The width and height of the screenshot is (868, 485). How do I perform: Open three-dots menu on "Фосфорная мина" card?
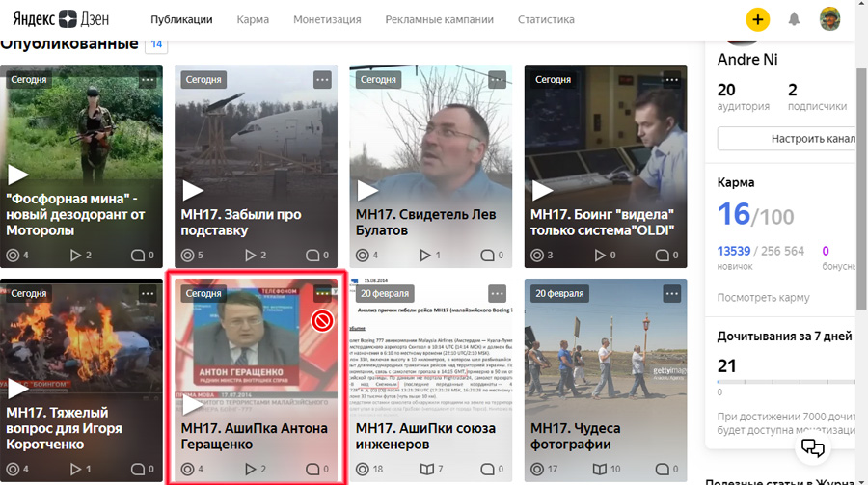pyautogui.click(x=148, y=80)
